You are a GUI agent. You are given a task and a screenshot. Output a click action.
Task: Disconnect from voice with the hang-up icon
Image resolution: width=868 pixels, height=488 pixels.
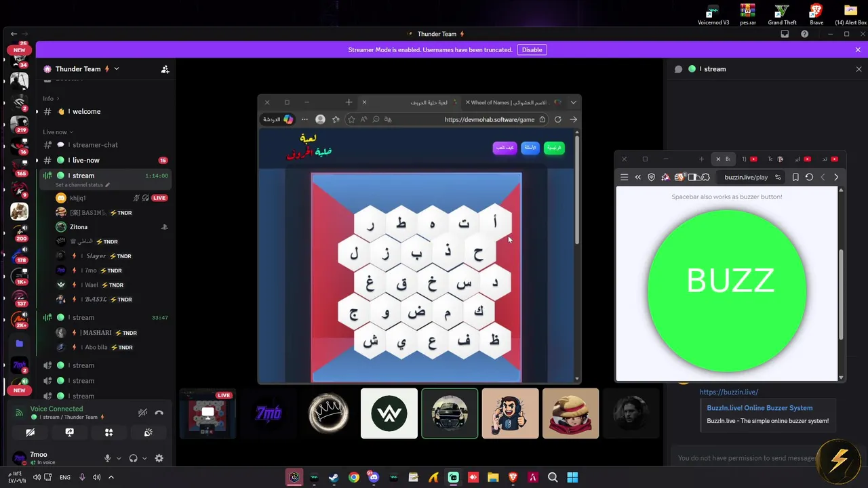point(159,413)
